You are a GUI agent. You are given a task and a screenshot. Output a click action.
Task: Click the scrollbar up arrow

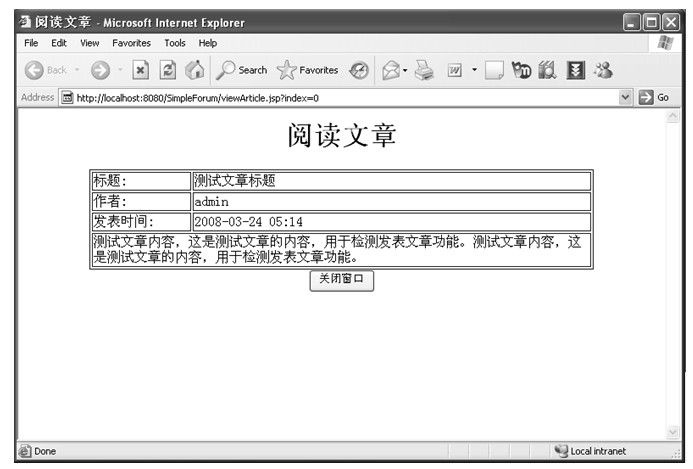(x=673, y=117)
